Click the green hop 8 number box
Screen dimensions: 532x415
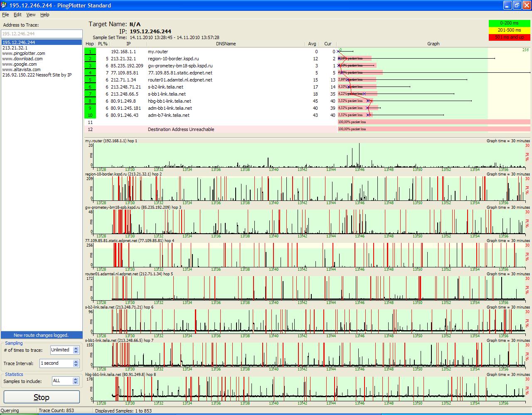pos(90,101)
